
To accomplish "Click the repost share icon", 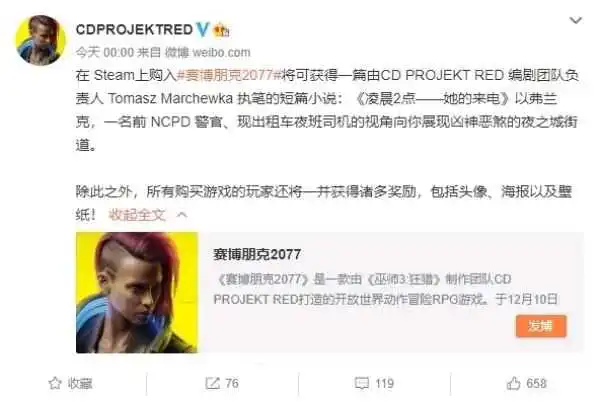I will tap(212, 383).
